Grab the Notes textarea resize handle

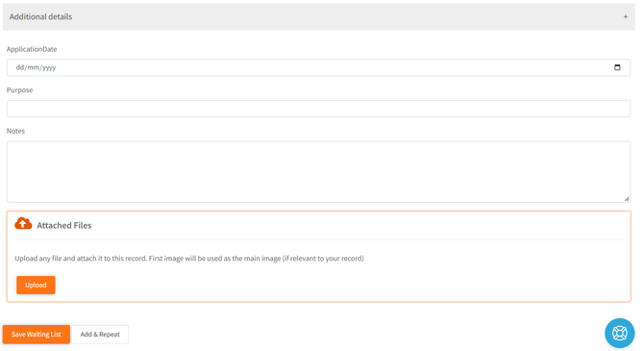click(x=627, y=199)
